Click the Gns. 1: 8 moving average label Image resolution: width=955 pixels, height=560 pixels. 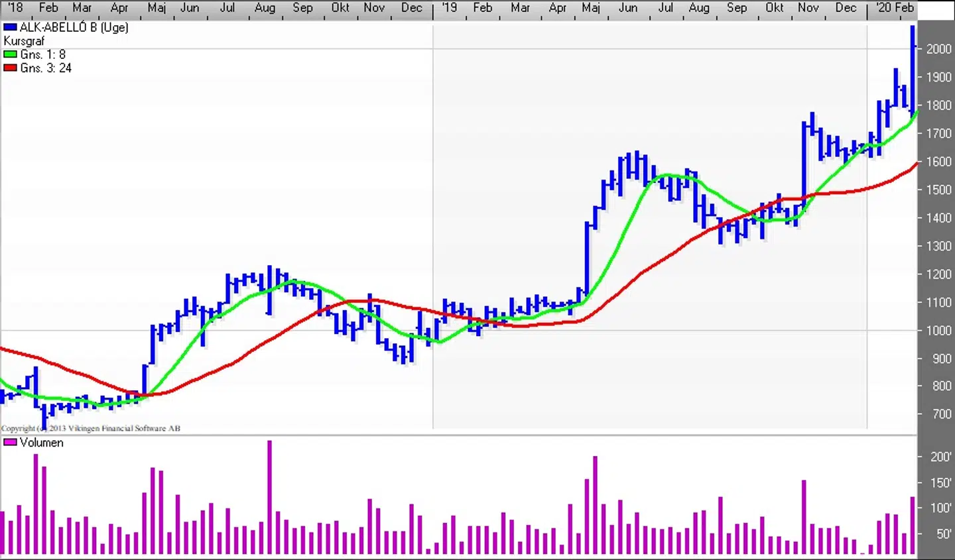click(x=42, y=55)
